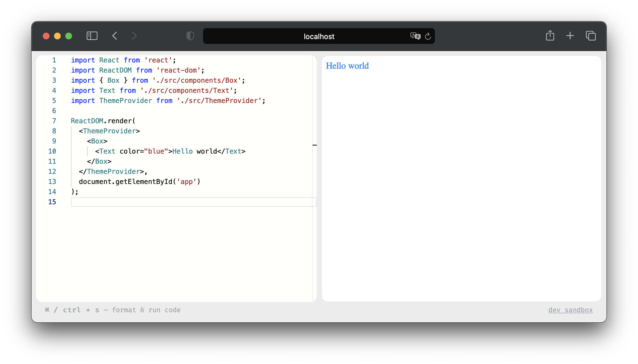Click the code panel scrollbar handle
Image resolution: width=638 pixels, height=364 pixels.
tap(314, 145)
